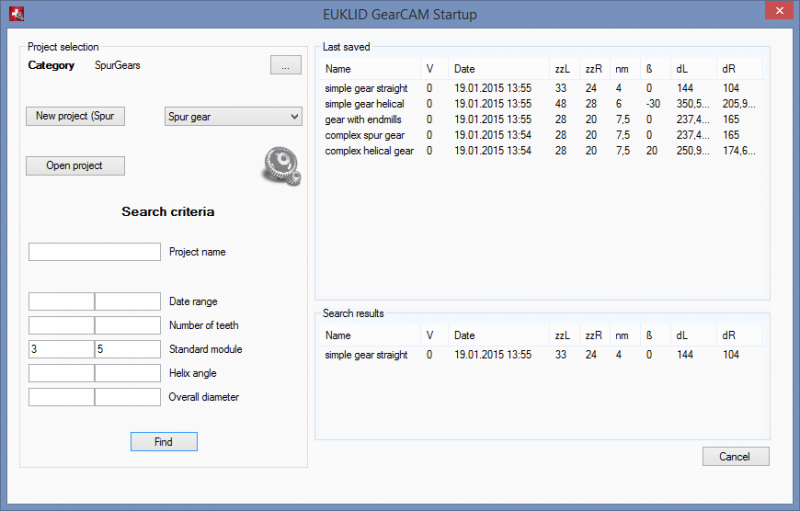Click the Find button
This screenshot has width=800, height=511.
(164, 442)
